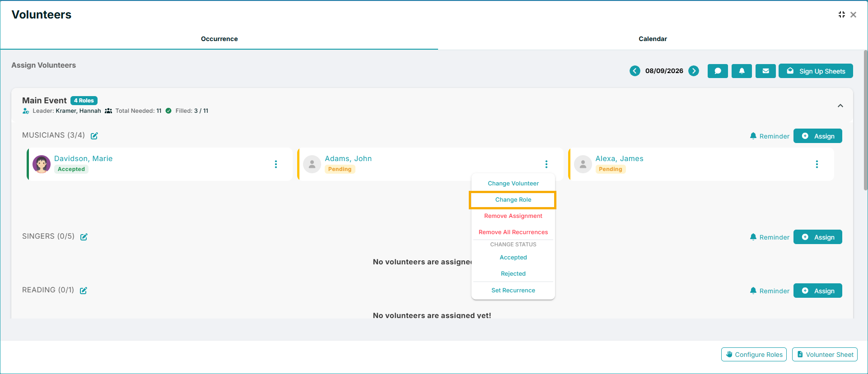
Task: Click the envelope email icon button
Action: 765,71
